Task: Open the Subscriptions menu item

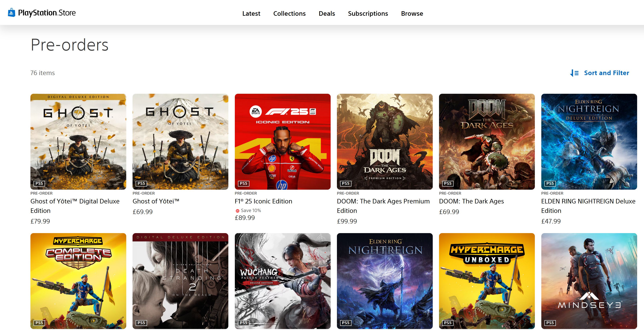Action: pos(368,14)
